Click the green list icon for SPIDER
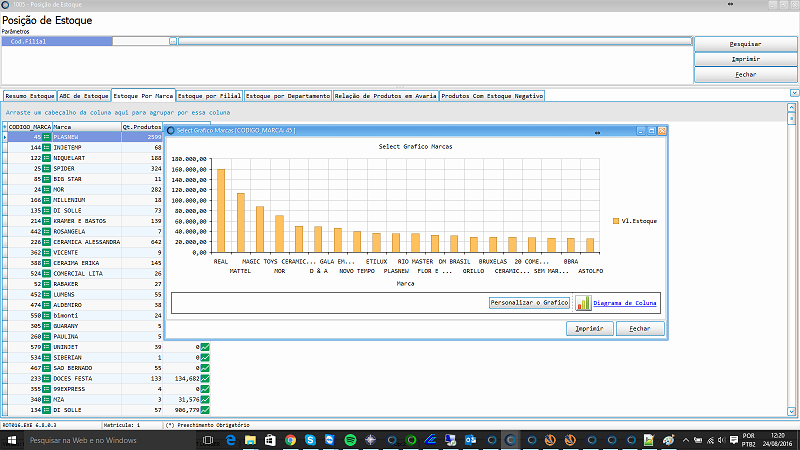Viewport: 800px width, 450px height. point(46,168)
